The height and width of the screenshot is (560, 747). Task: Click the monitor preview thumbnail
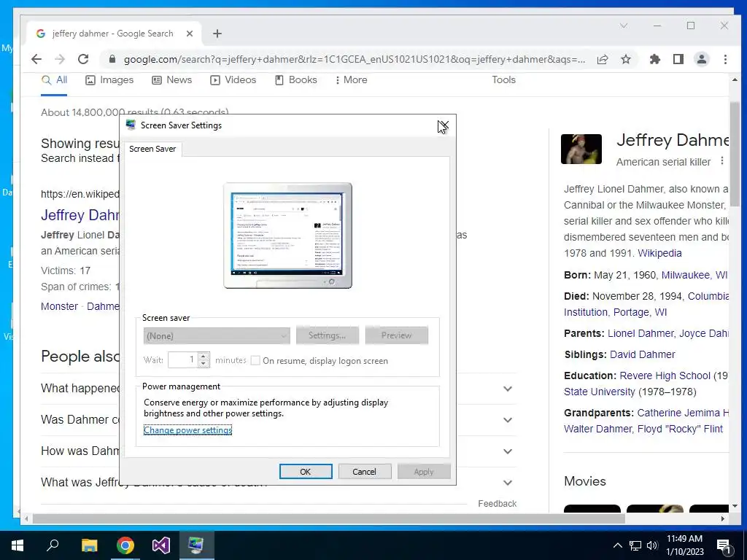point(287,236)
